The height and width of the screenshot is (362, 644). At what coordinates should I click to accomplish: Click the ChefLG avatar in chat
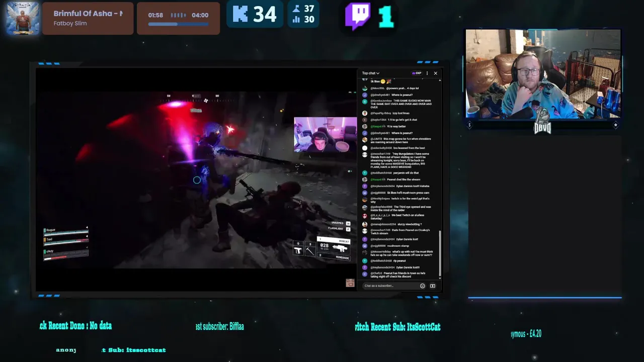365,274
